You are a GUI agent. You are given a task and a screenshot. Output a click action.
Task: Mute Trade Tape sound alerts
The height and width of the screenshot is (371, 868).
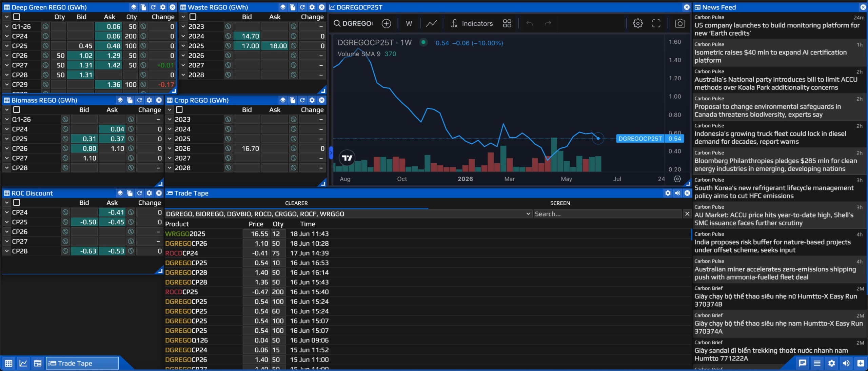coord(677,193)
